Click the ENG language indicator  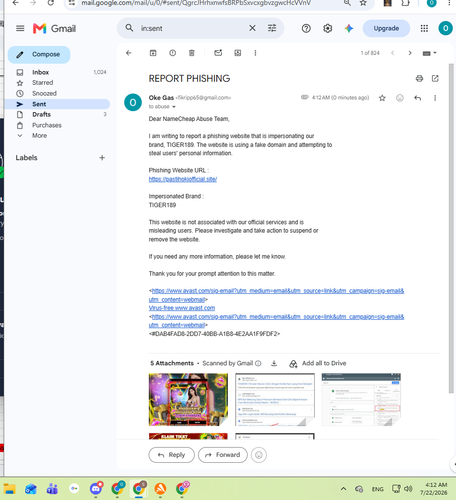377,489
